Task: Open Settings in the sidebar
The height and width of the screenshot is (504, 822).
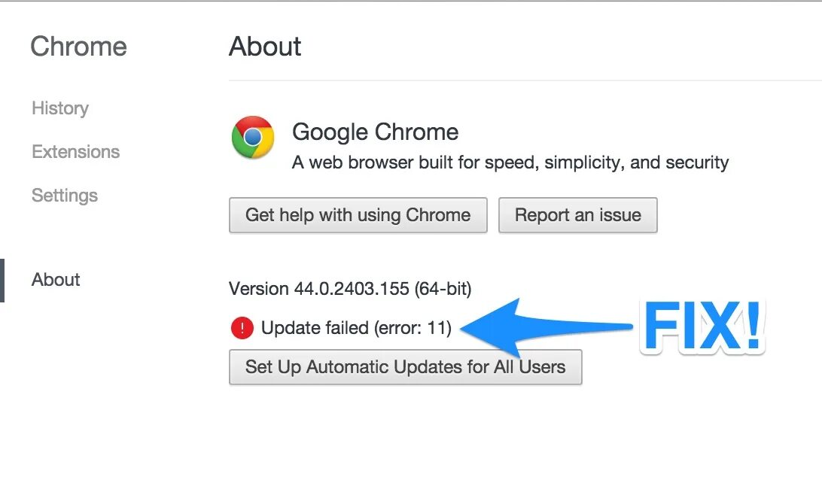Action: 65,196
